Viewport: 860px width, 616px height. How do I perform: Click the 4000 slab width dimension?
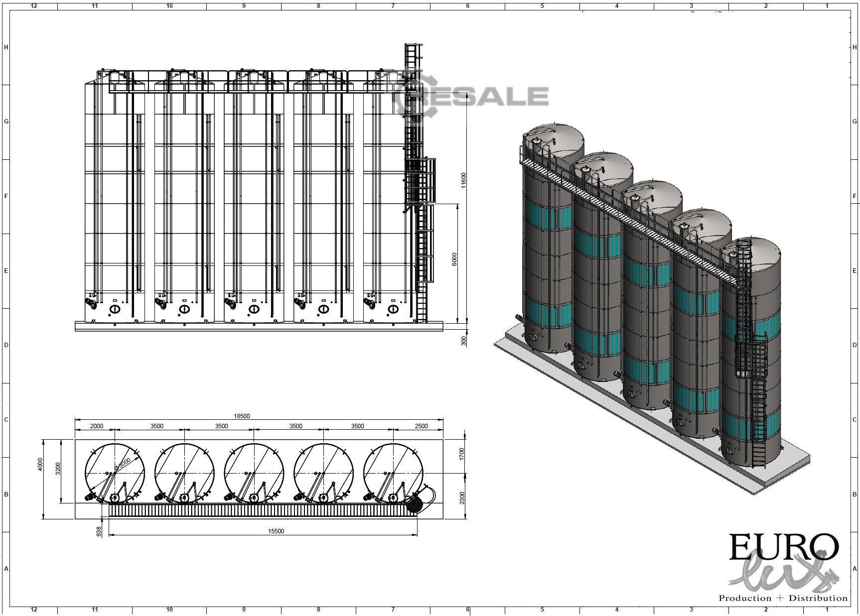pos(41,464)
